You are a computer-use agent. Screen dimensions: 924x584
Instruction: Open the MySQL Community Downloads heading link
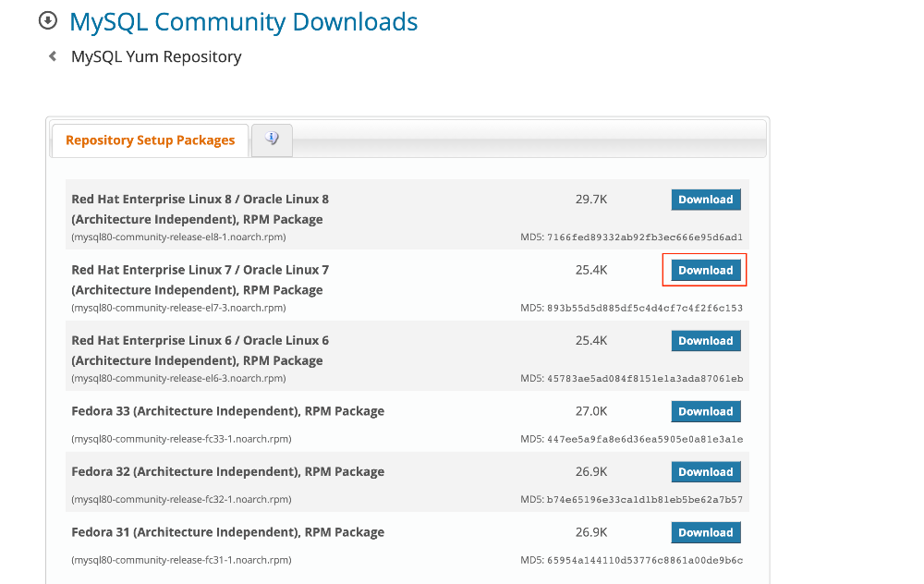[x=243, y=22]
